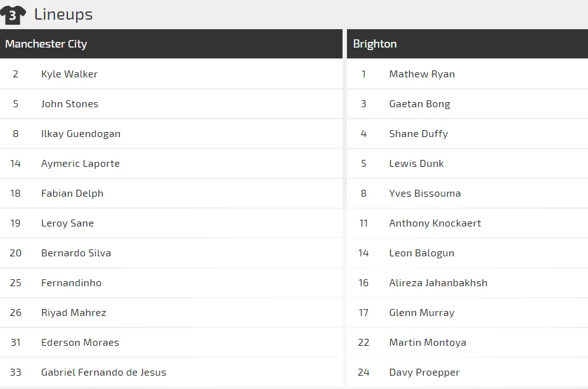Select Ilkay Guendogan from Manchester City

(x=81, y=134)
